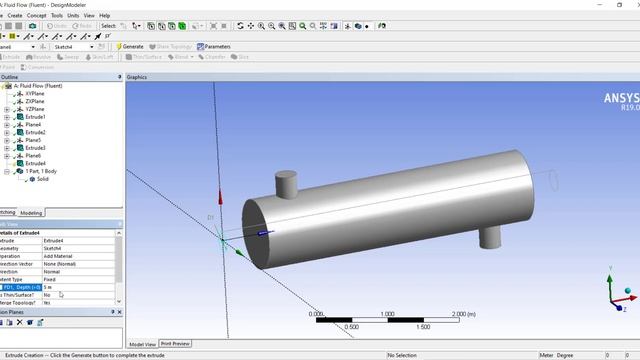Activate the Box Zoom tool
640x360 pixels.
[271, 26]
